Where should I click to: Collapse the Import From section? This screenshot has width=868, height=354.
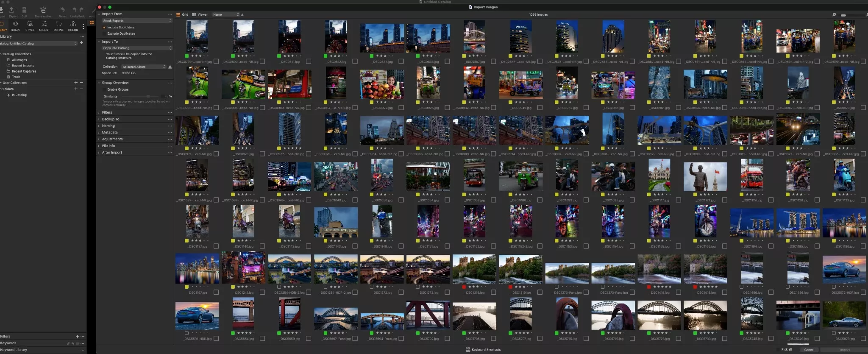[99, 14]
